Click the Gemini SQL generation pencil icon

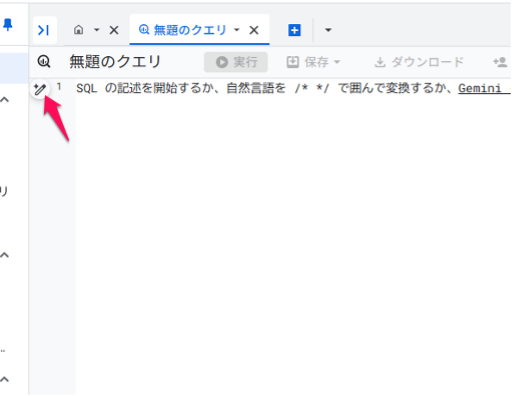pos(40,89)
